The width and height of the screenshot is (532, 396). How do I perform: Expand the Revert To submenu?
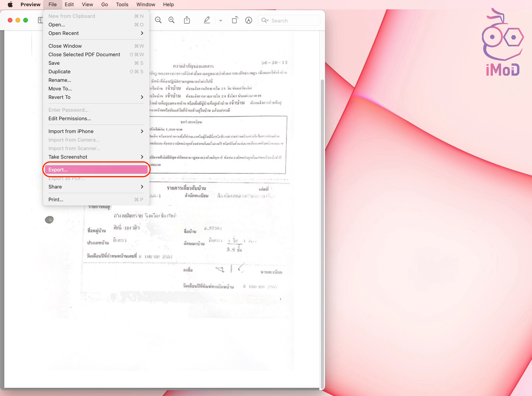[x=95, y=97]
